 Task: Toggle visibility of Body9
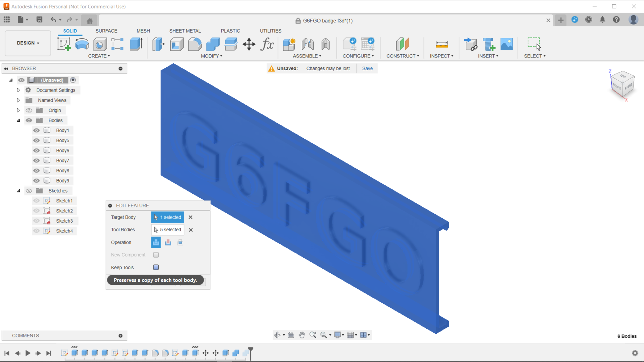36,181
